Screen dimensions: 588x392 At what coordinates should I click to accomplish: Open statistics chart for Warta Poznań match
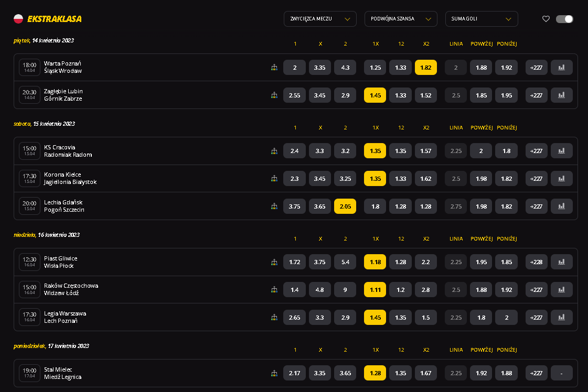(561, 68)
